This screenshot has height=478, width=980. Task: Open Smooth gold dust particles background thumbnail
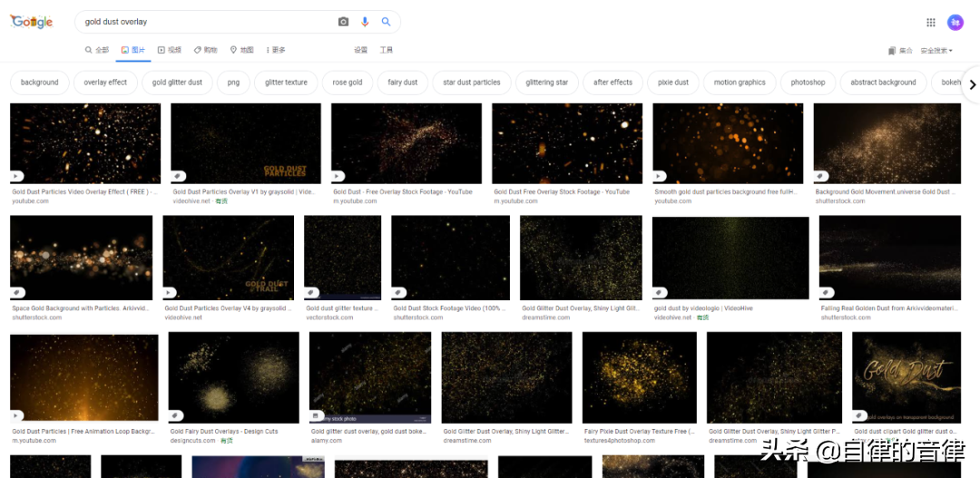tap(728, 143)
